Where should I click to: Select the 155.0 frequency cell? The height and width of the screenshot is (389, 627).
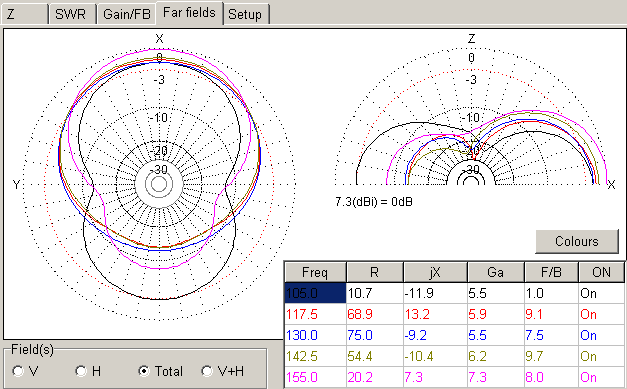point(315,377)
